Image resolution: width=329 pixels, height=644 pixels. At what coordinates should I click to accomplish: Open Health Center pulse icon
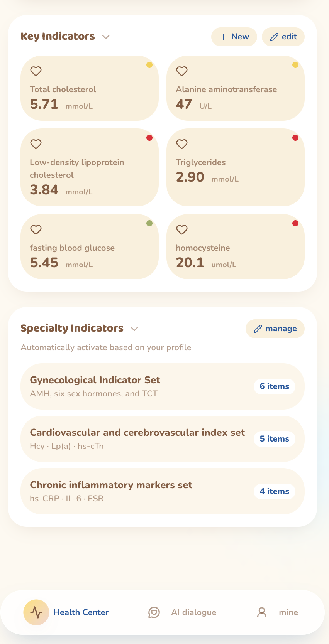point(36,612)
